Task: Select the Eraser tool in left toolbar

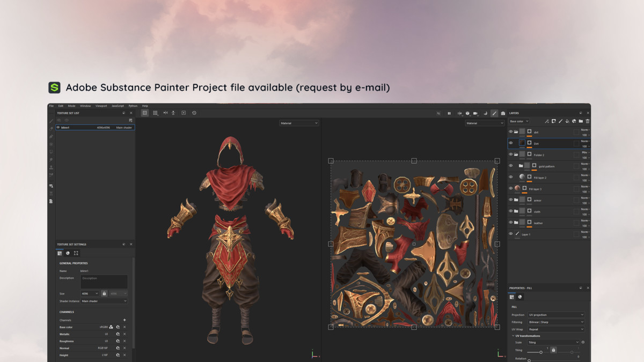Action: click(52, 128)
